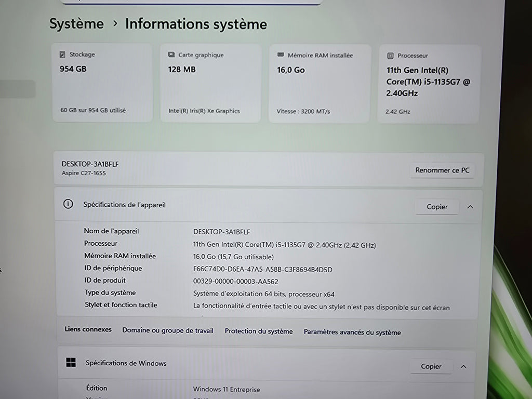
Task: Select ID de périphérique value F66C74D0-D6EA-47A5
Action: (262, 270)
